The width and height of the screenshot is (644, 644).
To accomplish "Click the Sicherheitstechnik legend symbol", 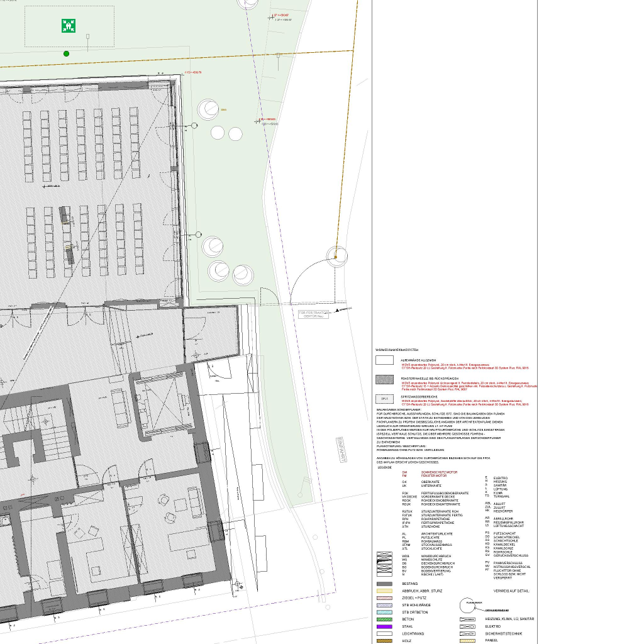I will (468, 633).
